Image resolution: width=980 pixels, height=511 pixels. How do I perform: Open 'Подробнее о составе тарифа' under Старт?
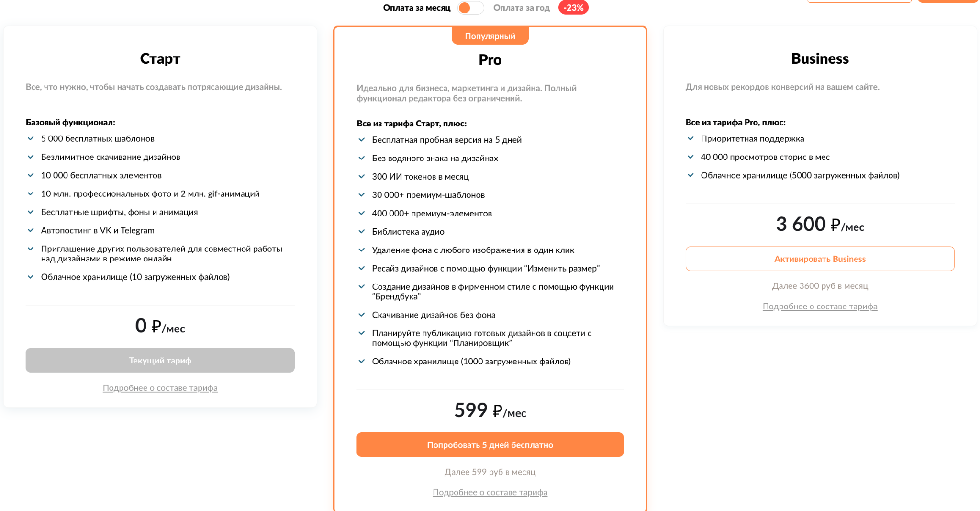pos(160,388)
